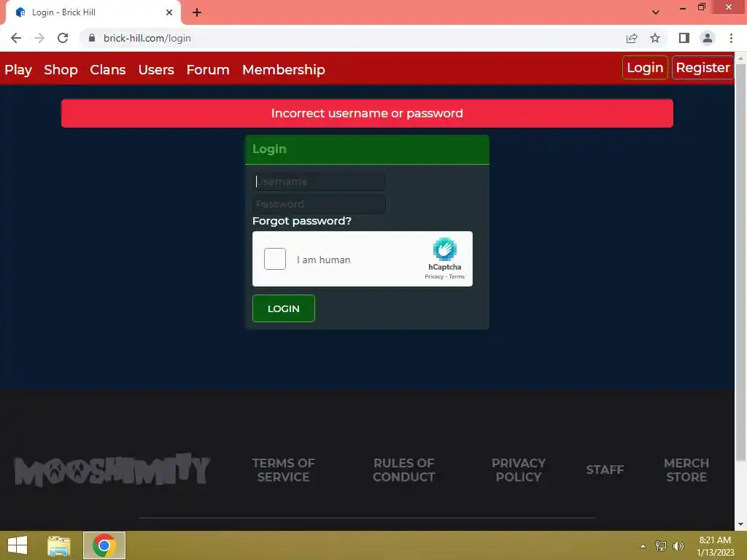Image resolution: width=747 pixels, height=560 pixels.
Task: Click the address bar URL
Action: tap(147, 38)
